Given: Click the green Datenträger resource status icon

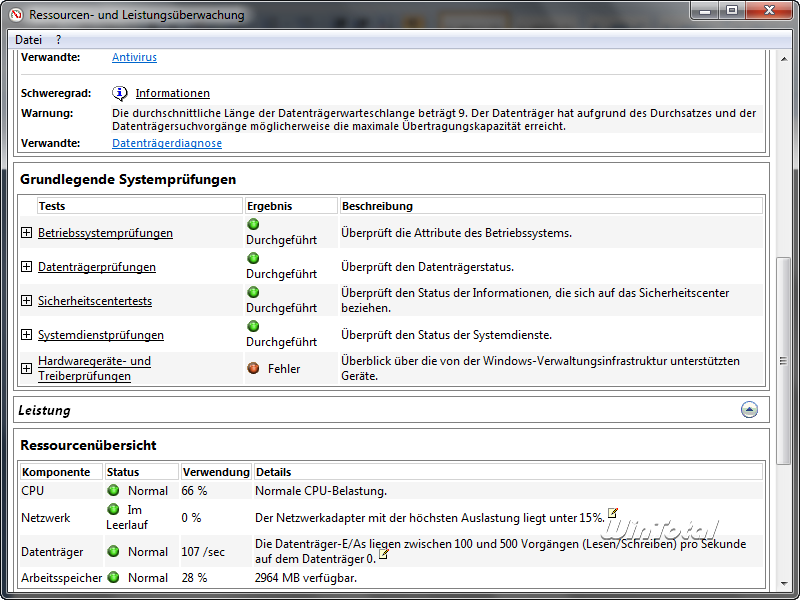Looking at the screenshot, I should pyautogui.click(x=113, y=552).
